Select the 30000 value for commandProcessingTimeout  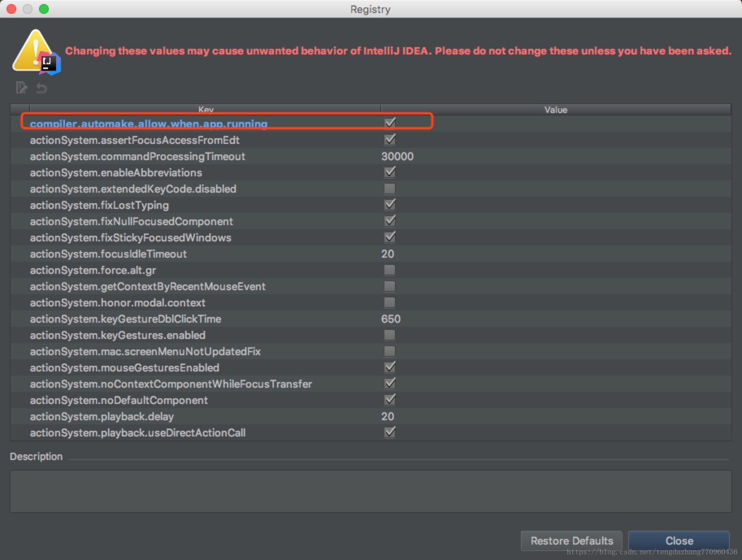pos(397,156)
